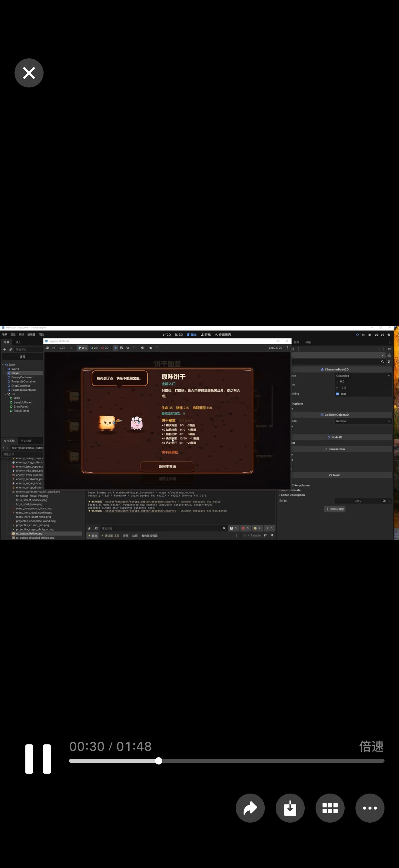Screen dimensions: 399x868
Task: Select the EnemyContainer node
Action: click(x=22, y=377)
